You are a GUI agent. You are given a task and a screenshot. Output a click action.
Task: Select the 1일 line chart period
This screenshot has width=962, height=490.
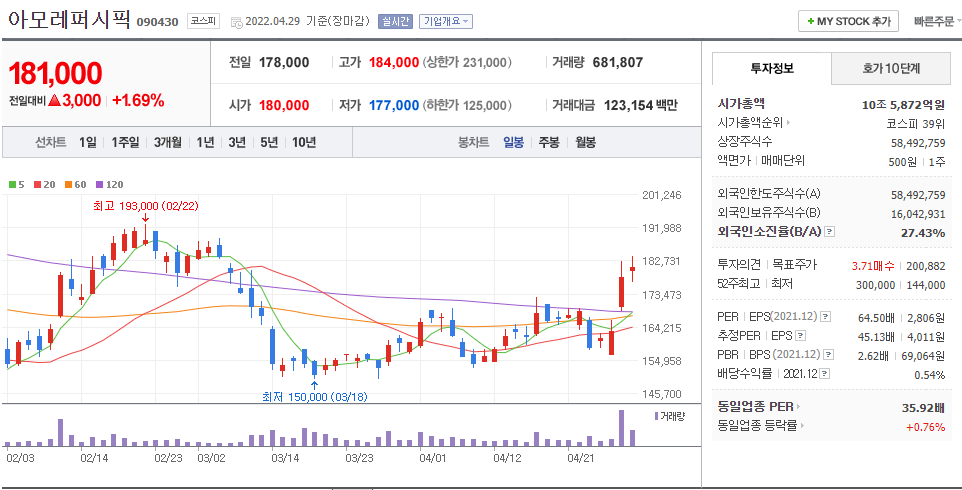(88, 143)
